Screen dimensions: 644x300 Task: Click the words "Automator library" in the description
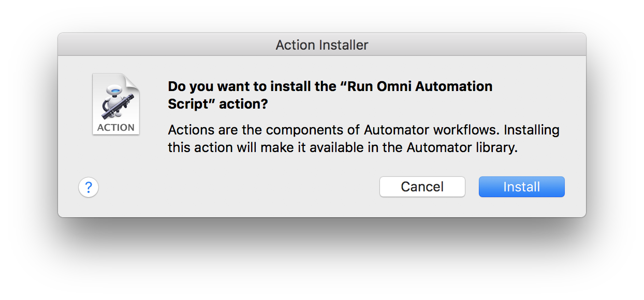point(461,147)
